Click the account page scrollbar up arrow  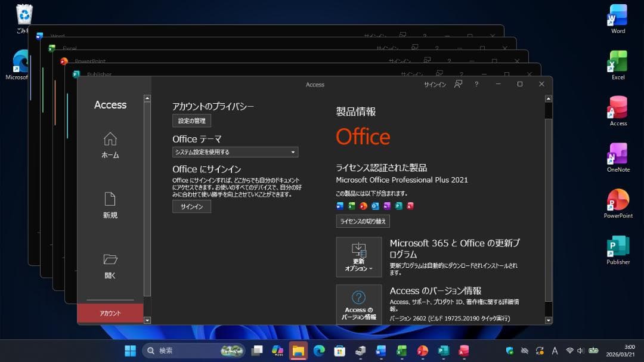point(549,98)
